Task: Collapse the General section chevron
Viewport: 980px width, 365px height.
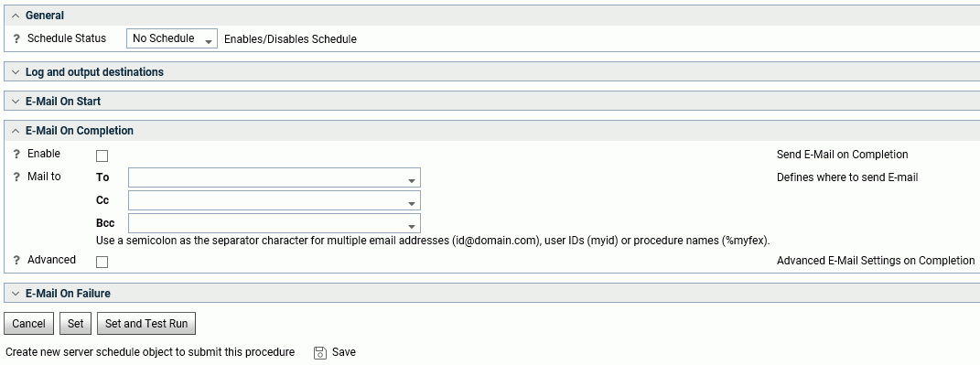Action: tap(16, 16)
